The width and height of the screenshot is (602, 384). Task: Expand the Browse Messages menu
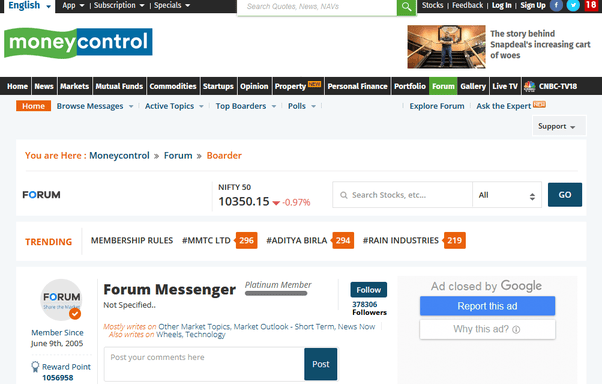pyautogui.click(x=95, y=106)
